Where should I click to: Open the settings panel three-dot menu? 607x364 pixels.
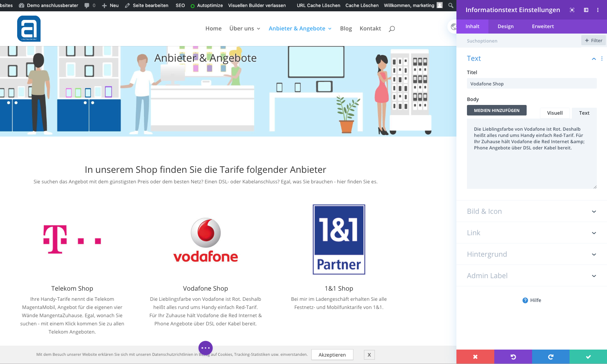[x=598, y=10]
